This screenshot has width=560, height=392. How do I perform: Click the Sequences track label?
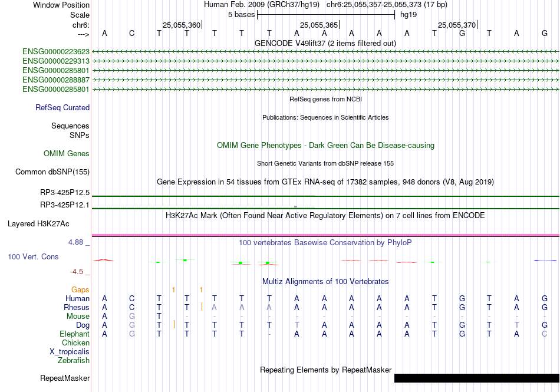70,126
